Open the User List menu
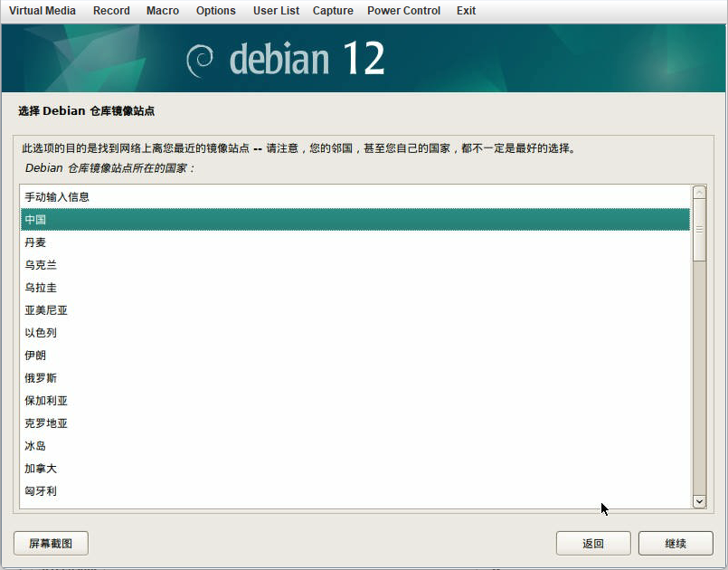This screenshot has height=570, width=728. point(276,11)
